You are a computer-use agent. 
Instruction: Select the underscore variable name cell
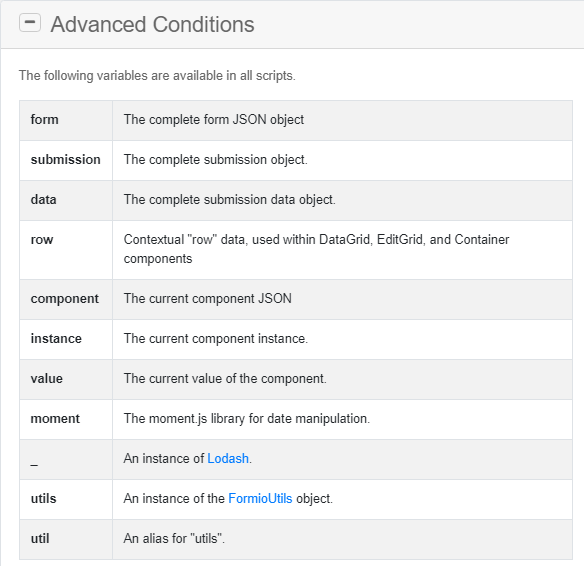(66, 460)
